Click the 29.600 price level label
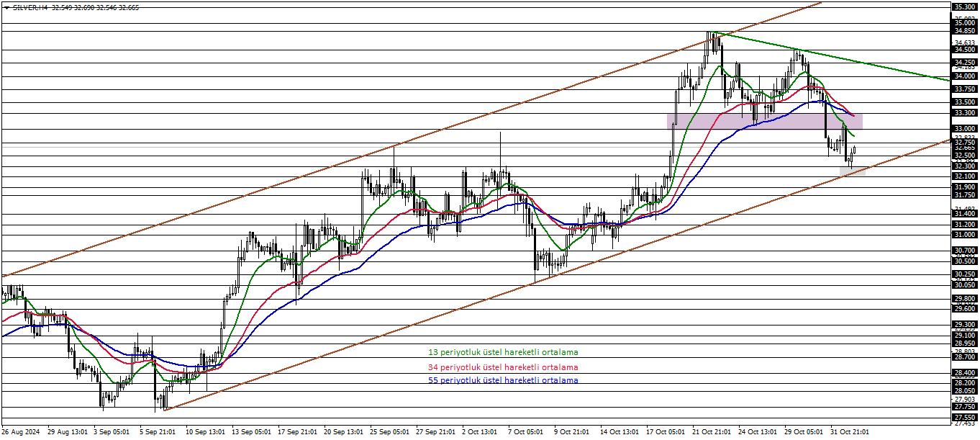Screen dimensions: 980x440 (x=964, y=309)
